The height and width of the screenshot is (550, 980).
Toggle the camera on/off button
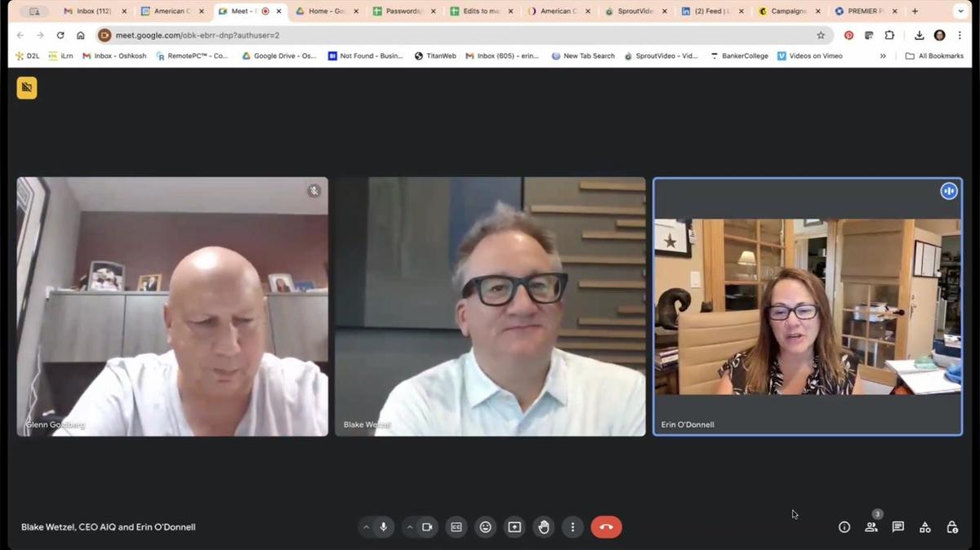point(427,527)
